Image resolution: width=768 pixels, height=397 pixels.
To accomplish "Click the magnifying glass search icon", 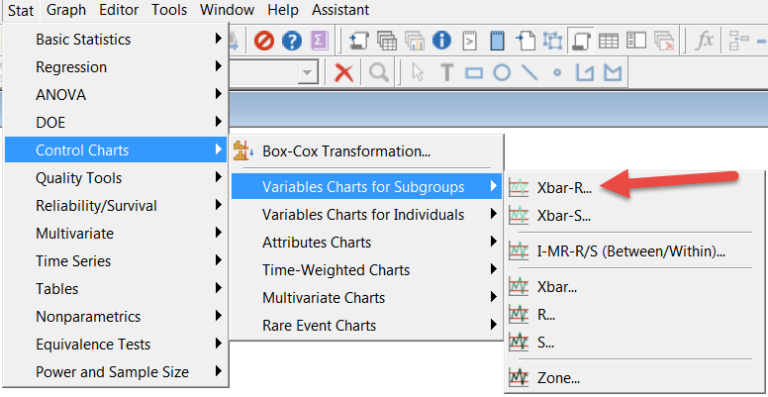I will pos(378,73).
